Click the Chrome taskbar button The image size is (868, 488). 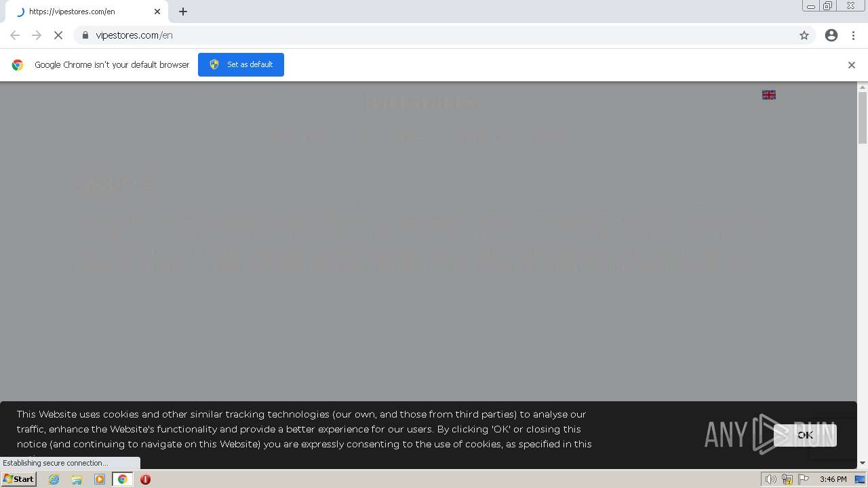tap(123, 479)
